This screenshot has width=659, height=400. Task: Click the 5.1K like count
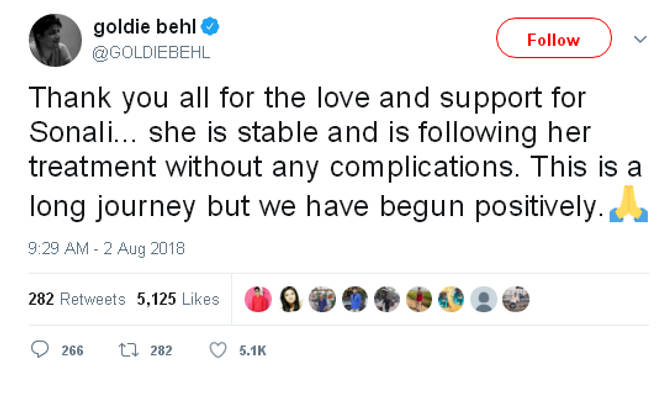click(252, 351)
